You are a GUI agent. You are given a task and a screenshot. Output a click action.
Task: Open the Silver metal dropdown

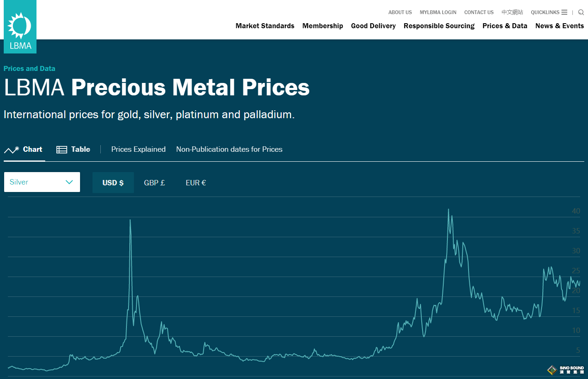click(42, 182)
